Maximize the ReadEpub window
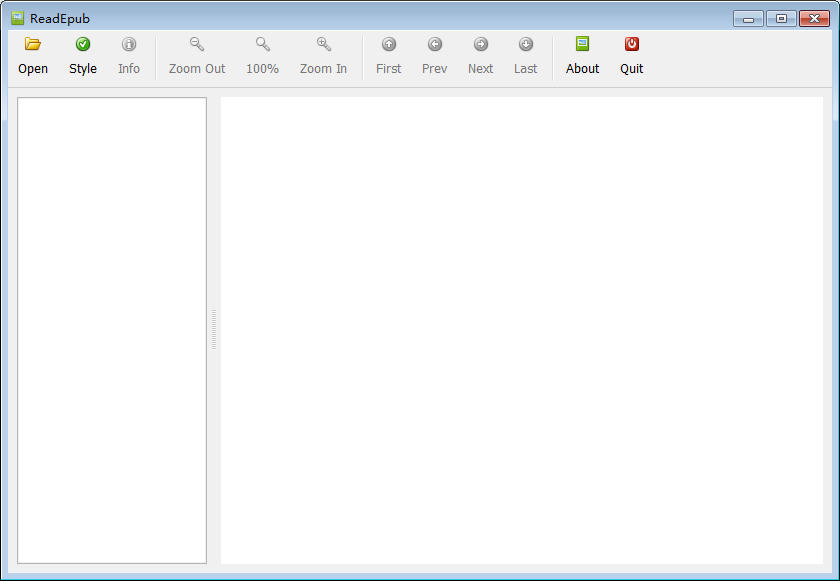 781,19
